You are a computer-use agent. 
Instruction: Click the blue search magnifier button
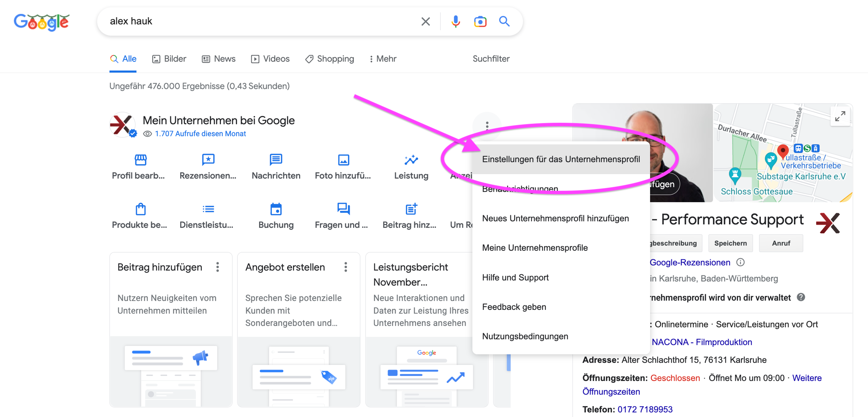point(504,21)
